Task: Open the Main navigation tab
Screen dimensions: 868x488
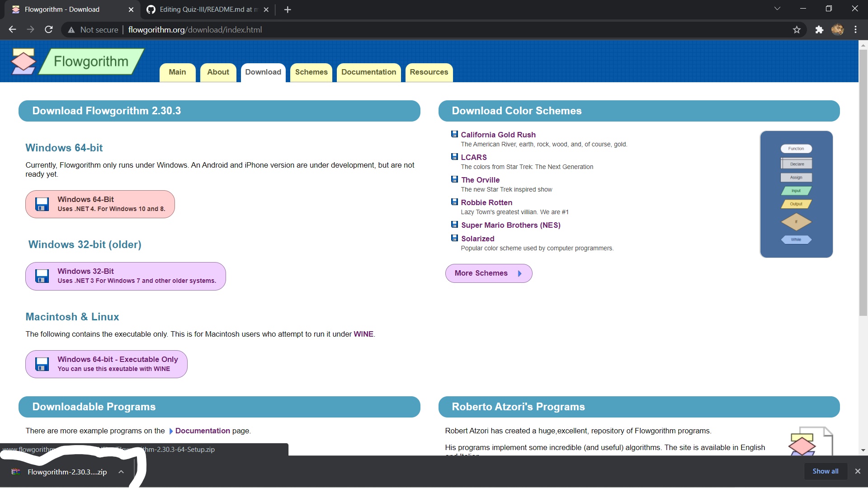Action: pyautogui.click(x=177, y=72)
